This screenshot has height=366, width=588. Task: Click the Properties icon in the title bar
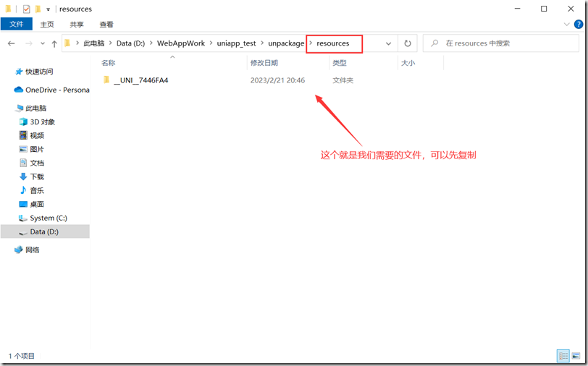[27, 9]
